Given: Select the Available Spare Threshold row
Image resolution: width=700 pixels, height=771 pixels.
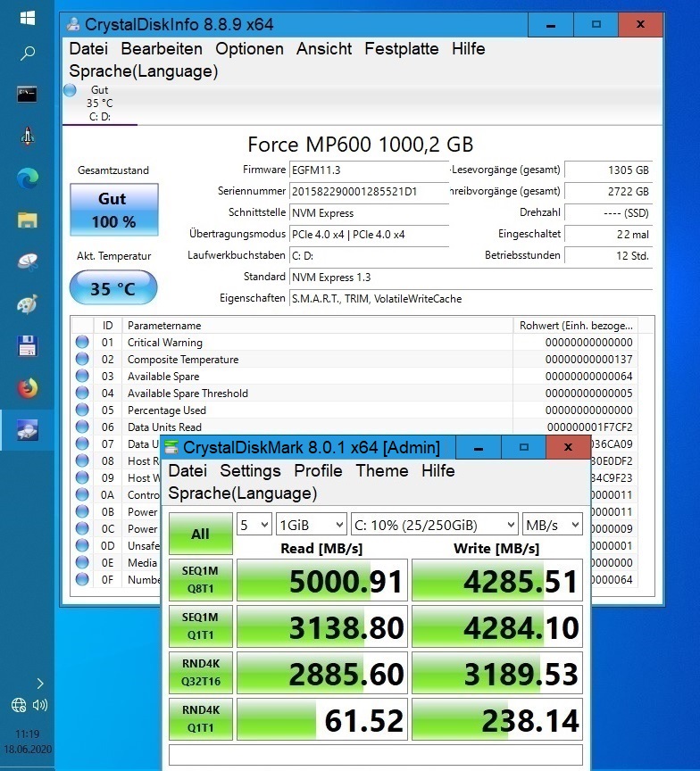Looking at the screenshot, I should pyautogui.click(x=354, y=393).
